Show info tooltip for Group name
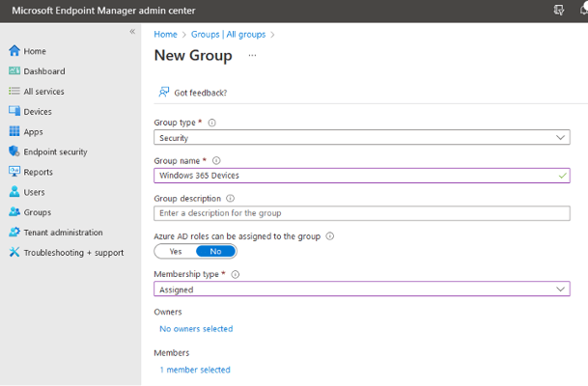588x386 pixels. click(x=216, y=160)
